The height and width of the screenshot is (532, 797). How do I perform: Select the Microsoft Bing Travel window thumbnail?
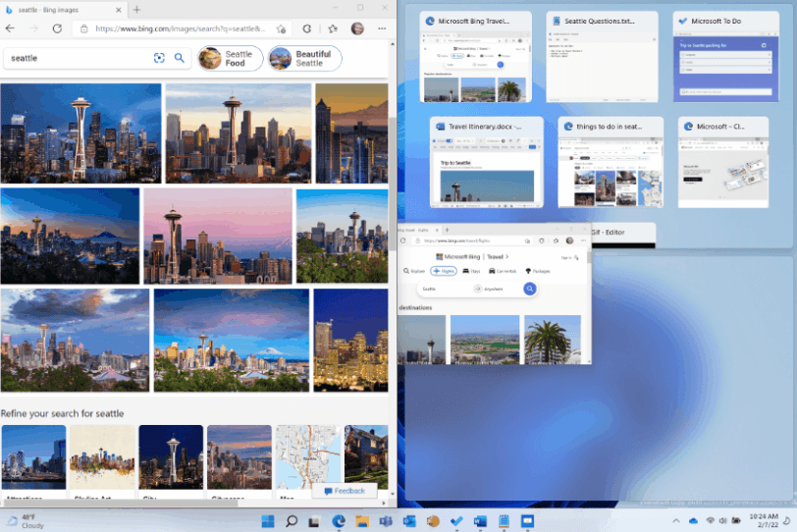[x=476, y=57]
